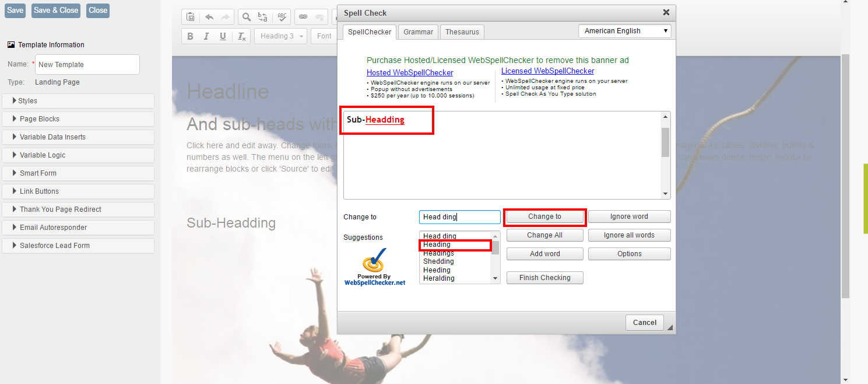Expand the Smart Form section
868x384 pixels.
[x=78, y=173]
